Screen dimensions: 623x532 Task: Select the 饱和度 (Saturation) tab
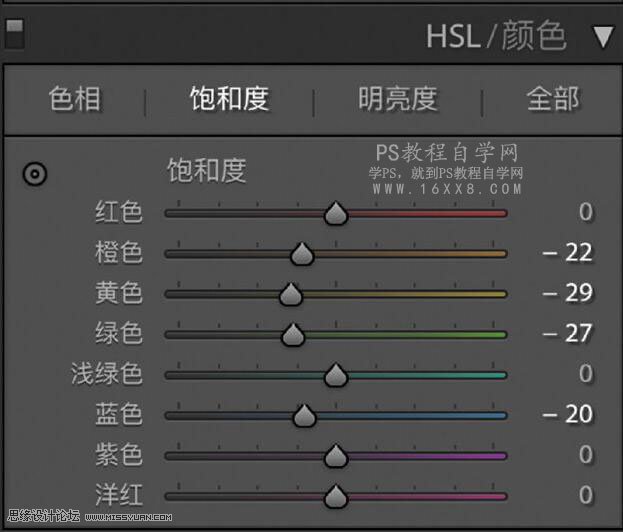[x=229, y=99]
